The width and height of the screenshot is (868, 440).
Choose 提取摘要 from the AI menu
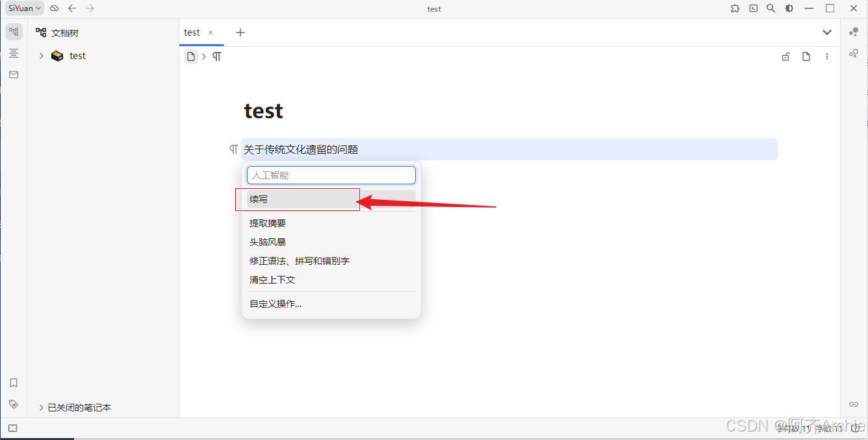[x=331, y=223]
